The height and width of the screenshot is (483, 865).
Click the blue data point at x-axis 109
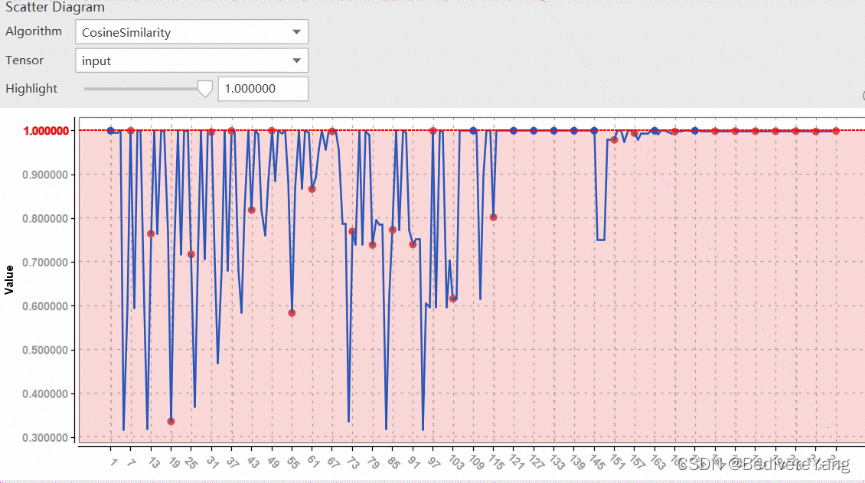click(x=473, y=131)
